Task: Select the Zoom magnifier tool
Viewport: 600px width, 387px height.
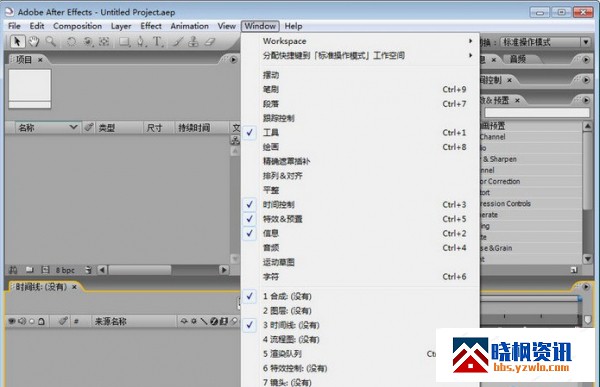Action: click(51, 41)
